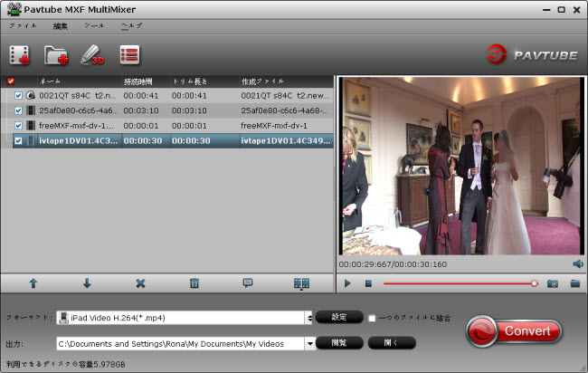Open the ヘルプ menu
This screenshot has height=373, width=588.
[x=132, y=25]
